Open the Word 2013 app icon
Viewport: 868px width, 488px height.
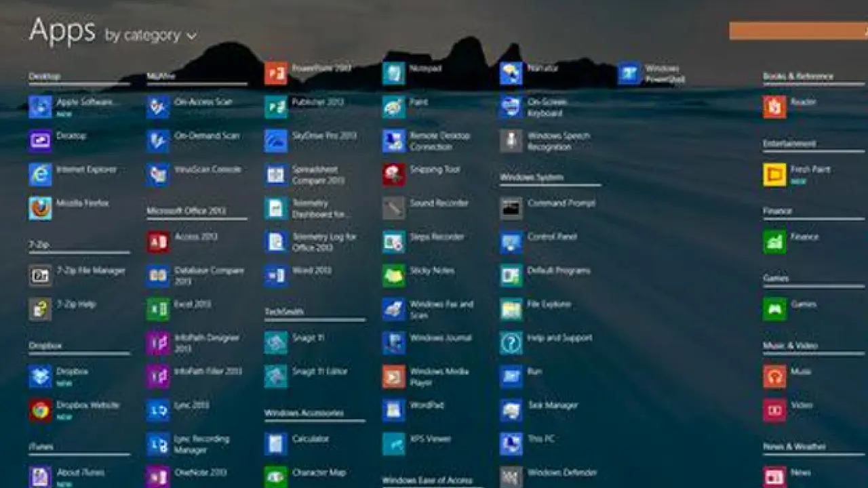coord(276,275)
